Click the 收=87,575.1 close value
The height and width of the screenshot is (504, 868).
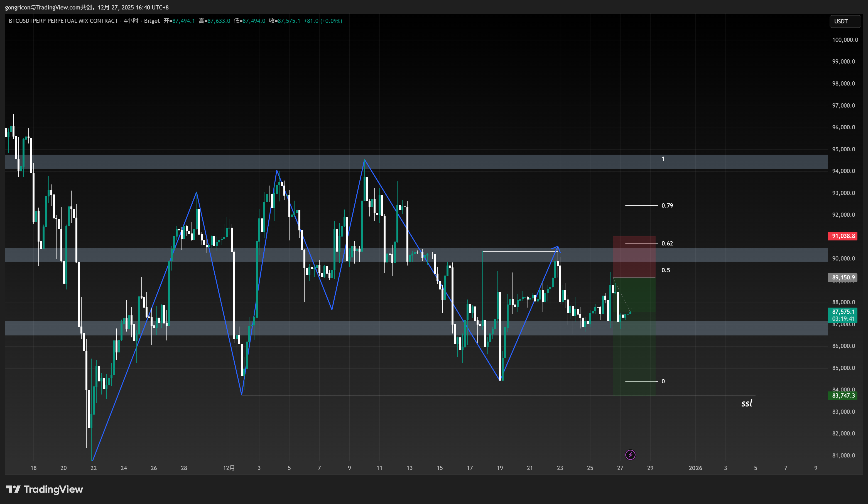tap(285, 21)
